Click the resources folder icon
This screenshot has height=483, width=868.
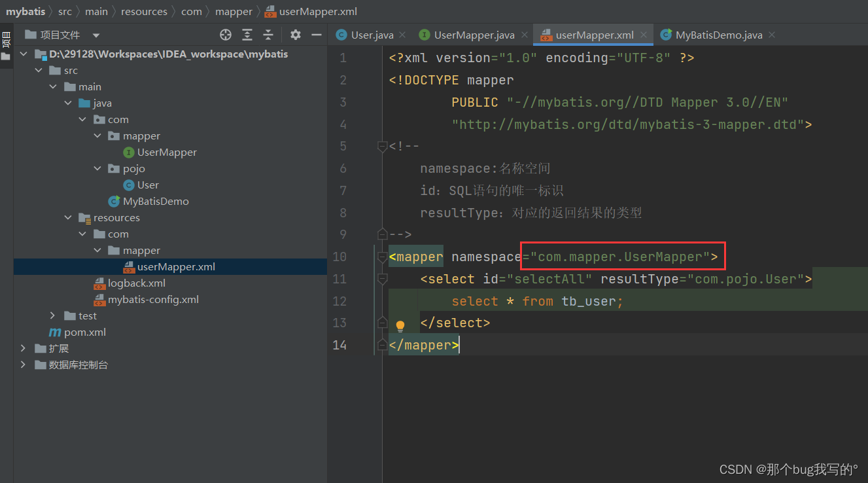tap(84, 218)
